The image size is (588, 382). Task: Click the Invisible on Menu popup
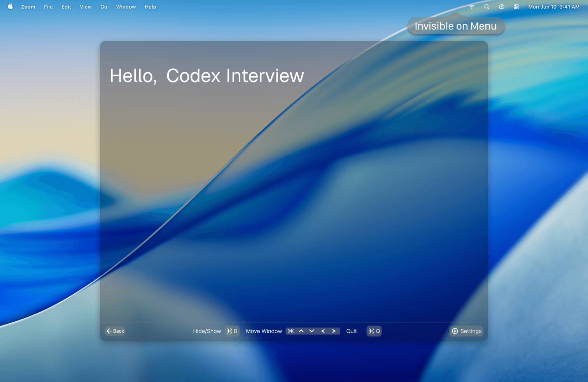455,26
